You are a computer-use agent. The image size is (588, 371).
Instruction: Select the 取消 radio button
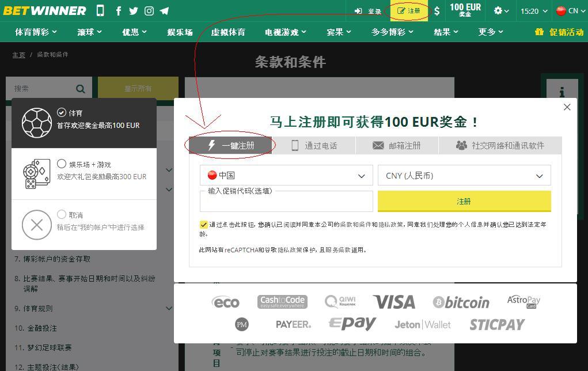click(x=62, y=214)
